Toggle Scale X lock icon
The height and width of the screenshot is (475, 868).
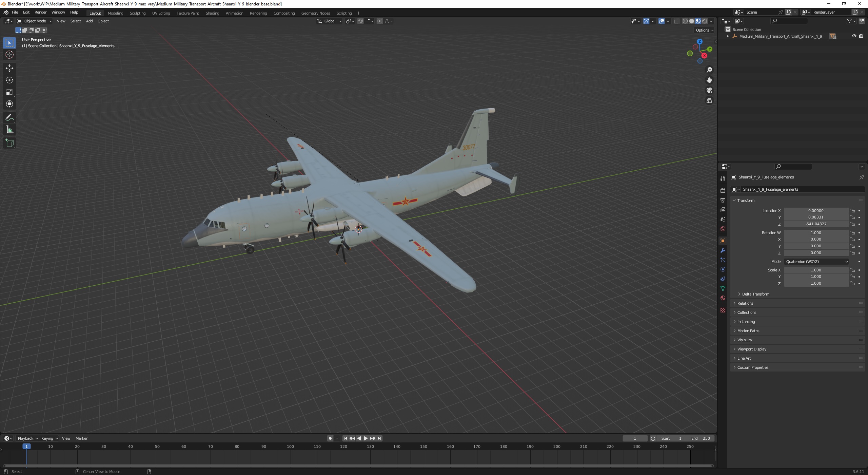[x=852, y=270]
